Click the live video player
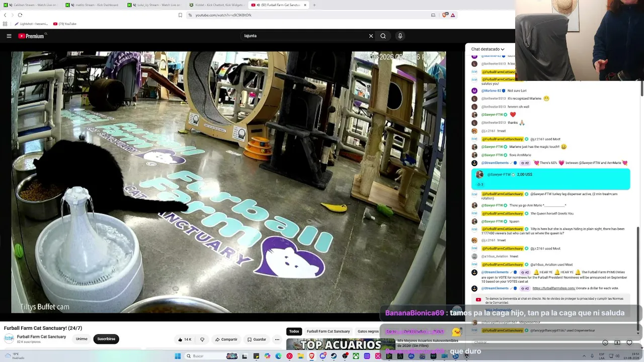 click(x=228, y=182)
